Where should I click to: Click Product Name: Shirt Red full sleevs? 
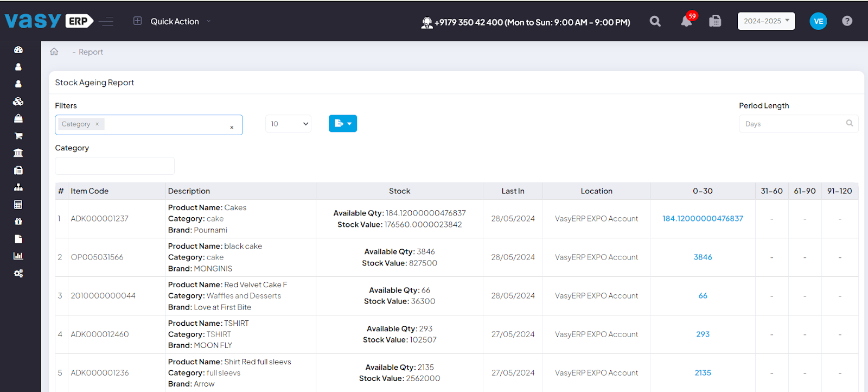(229, 362)
